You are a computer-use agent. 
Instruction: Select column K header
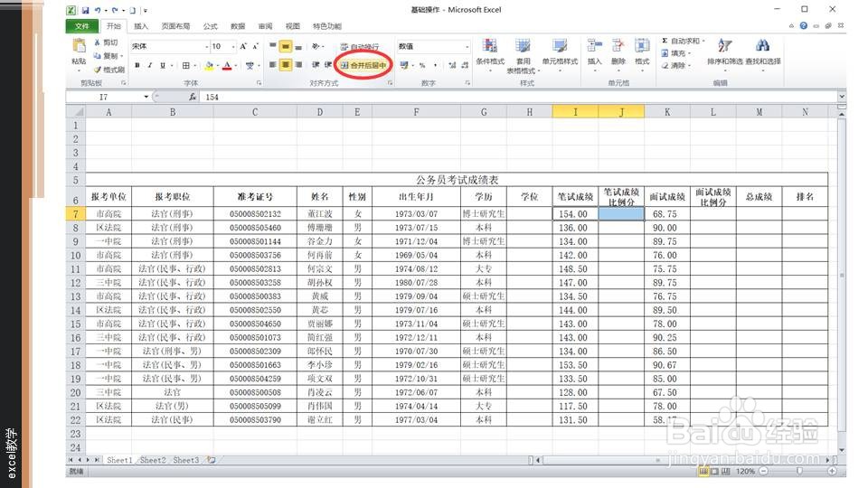667,112
